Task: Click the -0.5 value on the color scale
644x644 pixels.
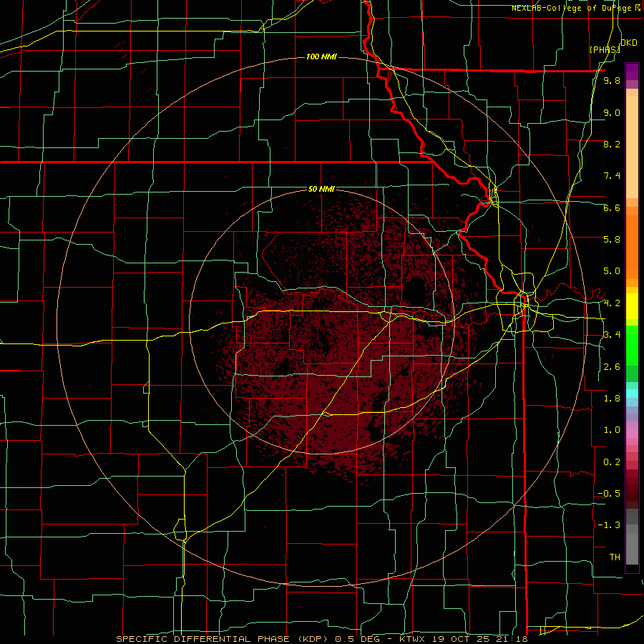Action: click(x=609, y=494)
